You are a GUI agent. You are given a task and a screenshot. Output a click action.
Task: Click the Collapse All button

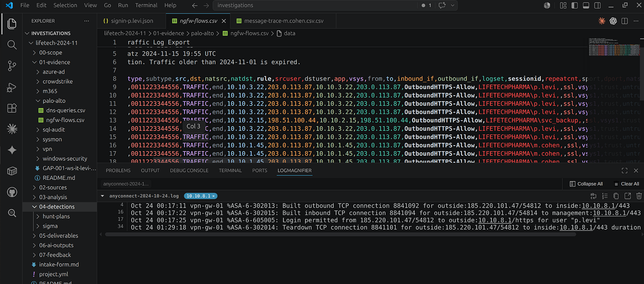(x=586, y=184)
